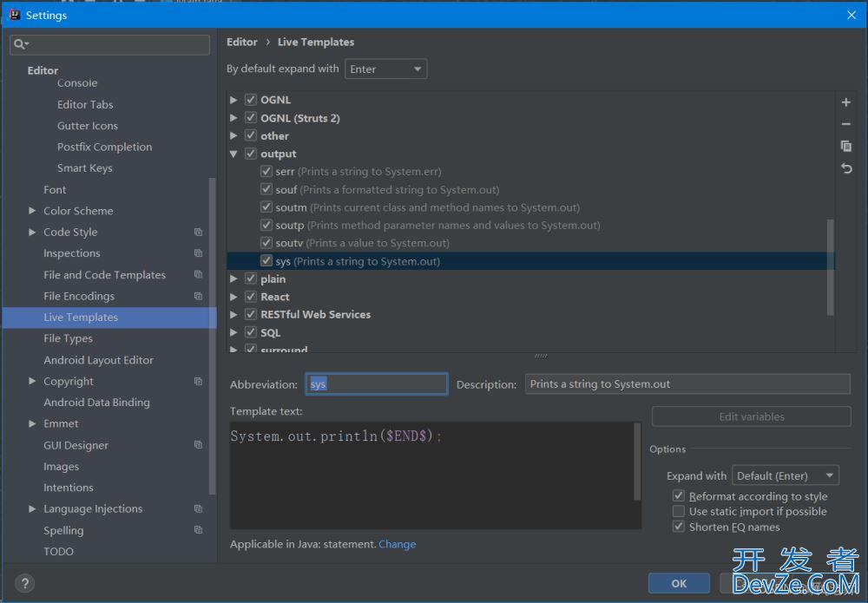
Task: Expand the RESTful Web Services group arrow
Action: click(233, 314)
